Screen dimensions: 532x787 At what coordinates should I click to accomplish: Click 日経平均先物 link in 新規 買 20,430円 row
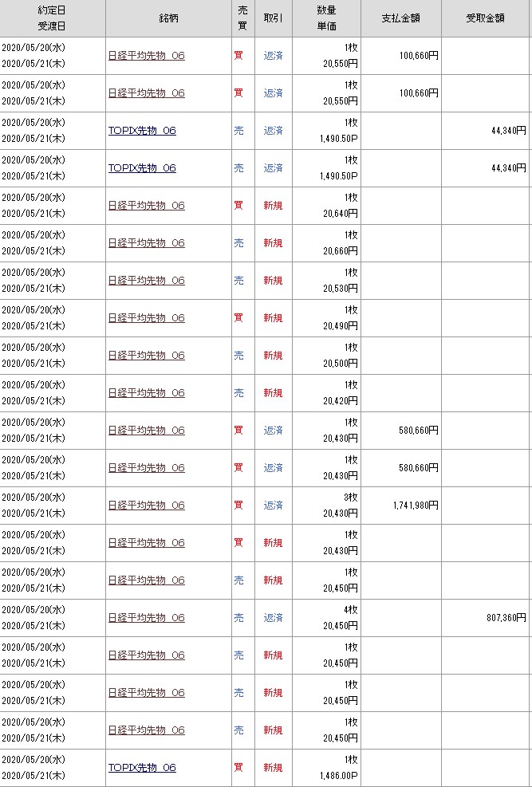pyautogui.click(x=146, y=543)
